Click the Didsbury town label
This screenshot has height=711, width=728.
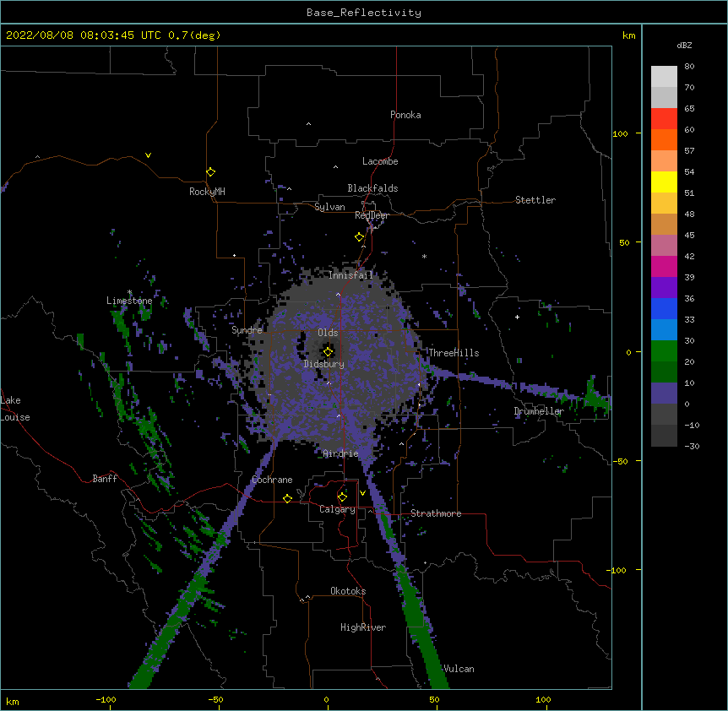tap(324, 364)
